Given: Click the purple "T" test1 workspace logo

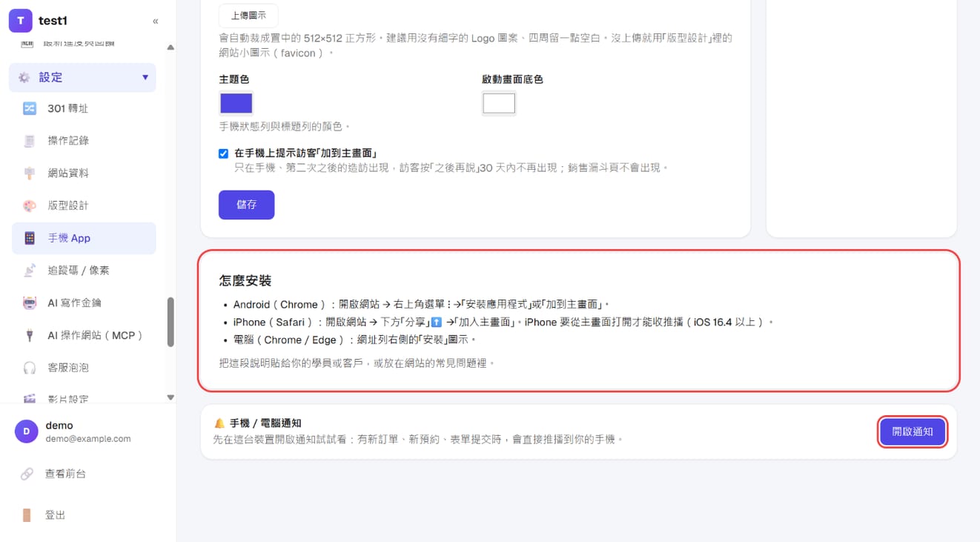Looking at the screenshot, I should coord(21,21).
